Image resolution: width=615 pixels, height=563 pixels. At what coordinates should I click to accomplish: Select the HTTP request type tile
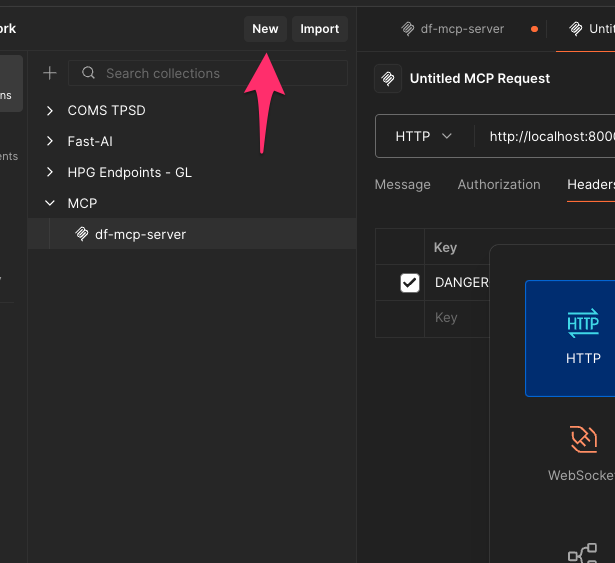tap(570, 338)
